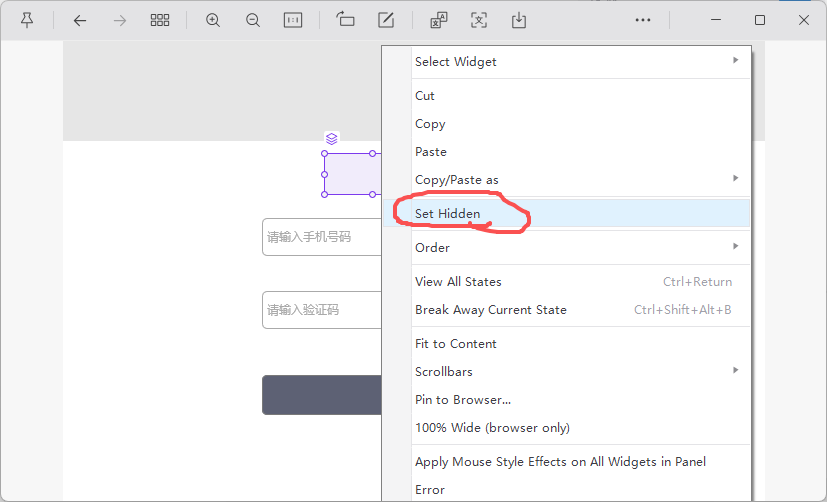Choose Set Hidden in context menu
The image size is (827, 502).
point(448,214)
